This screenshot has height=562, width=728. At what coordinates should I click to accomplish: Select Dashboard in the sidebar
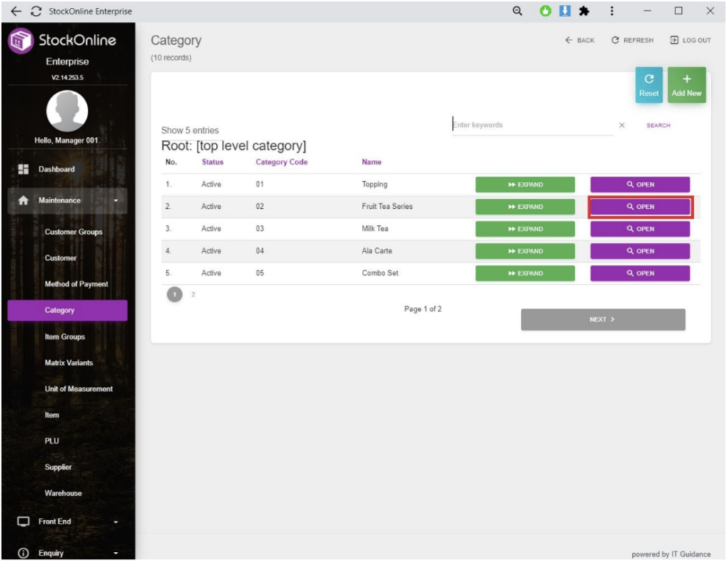[x=56, y=169]
